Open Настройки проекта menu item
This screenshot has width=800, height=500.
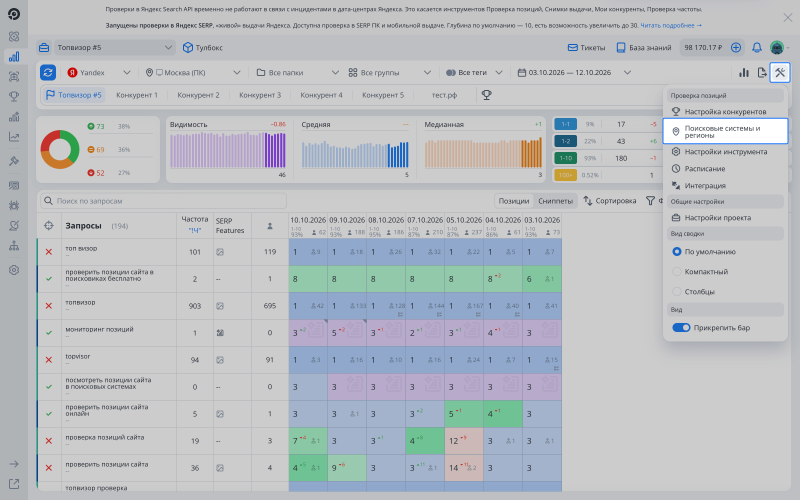(x=725, y=217)
